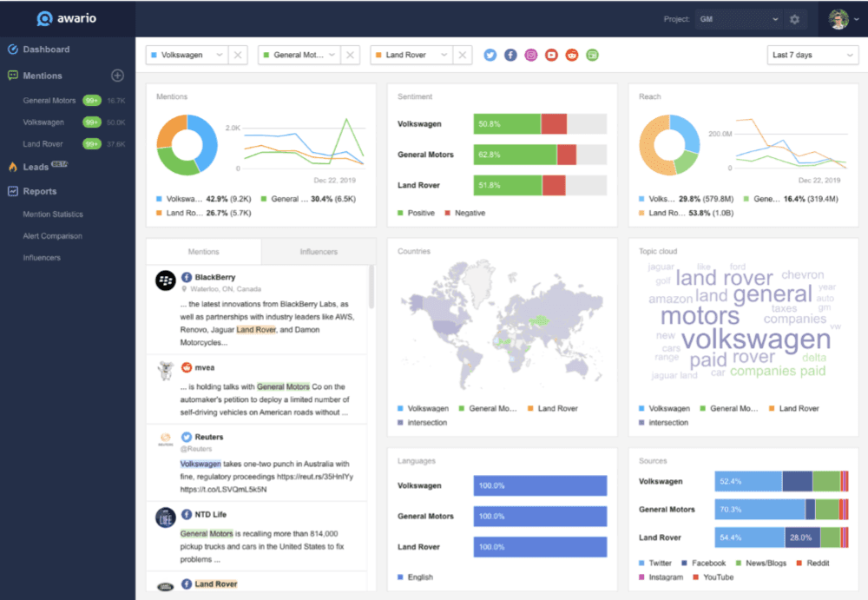Click the Volkswagen color swatch in Countries legend

399,408
